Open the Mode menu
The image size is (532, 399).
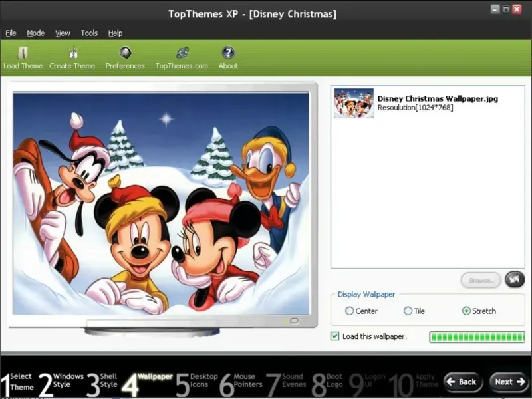point(36,33)
